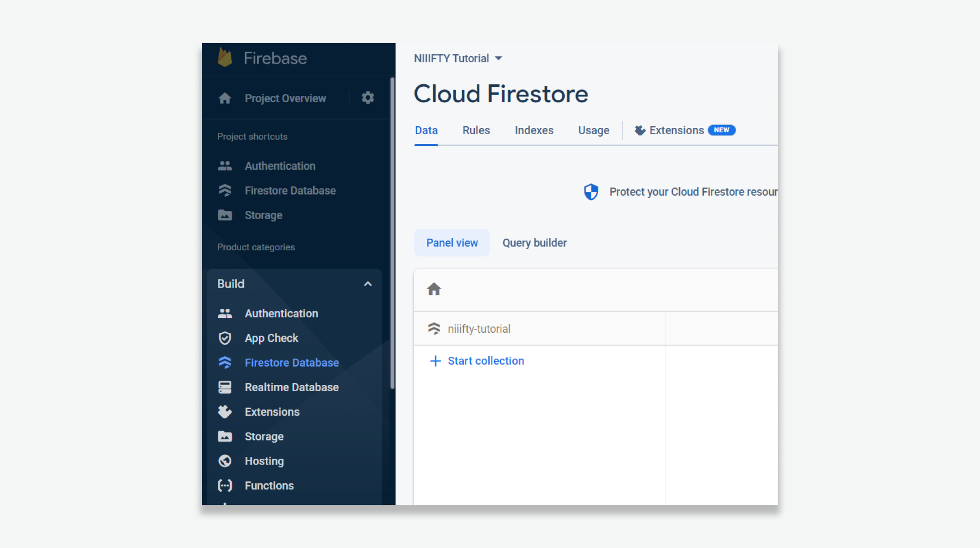This screenshot has width=980, height=548.
Task: Collapse the Build section chevron
Action: 368,284
